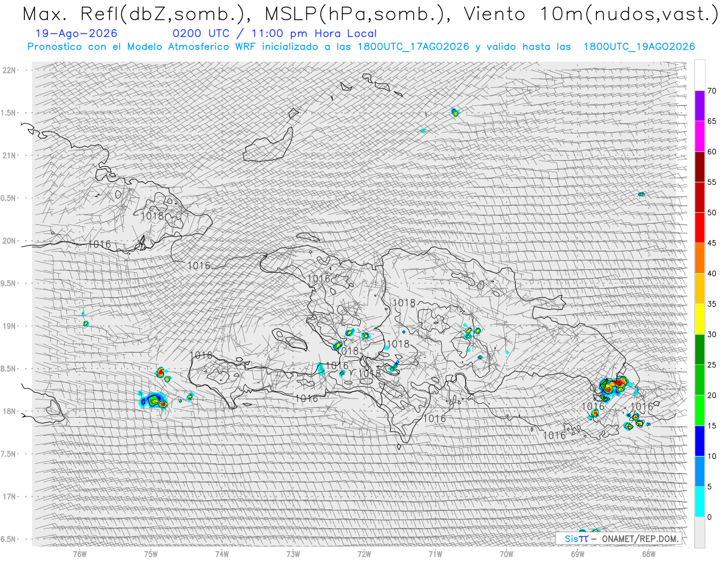Image resolution: width=728 pixels, height=562 pixels.
Task: Select the dark green 25–30 dBZ colorbar segment
Action: (x=699, y=349)
